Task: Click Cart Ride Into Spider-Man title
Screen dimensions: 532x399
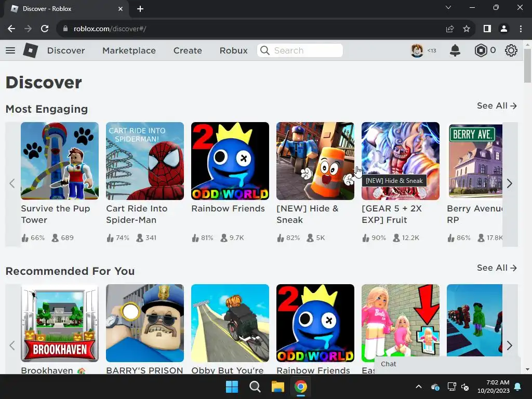Action: click(137, 214)
